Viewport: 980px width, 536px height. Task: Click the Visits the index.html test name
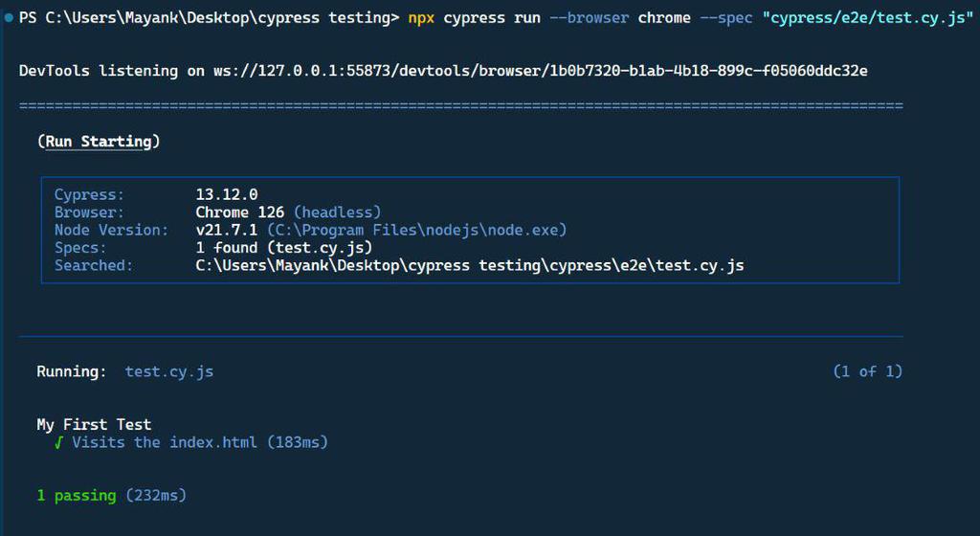click(165, 442)
